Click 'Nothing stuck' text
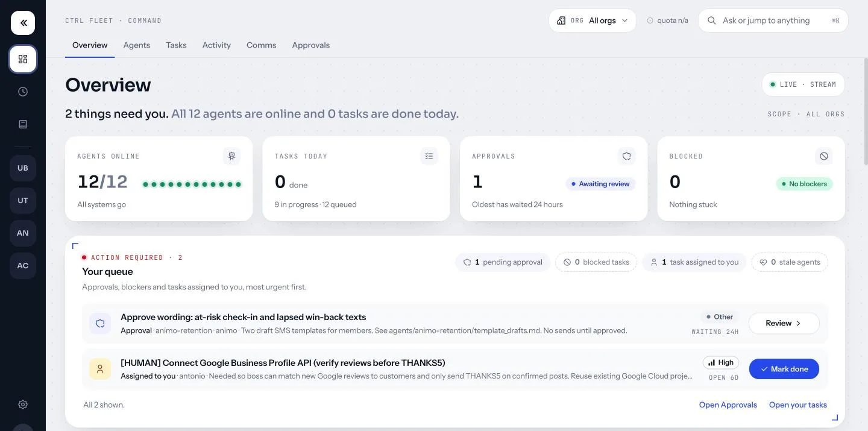The width and height of the screenshot is (868, 431). tap(693, 204)
